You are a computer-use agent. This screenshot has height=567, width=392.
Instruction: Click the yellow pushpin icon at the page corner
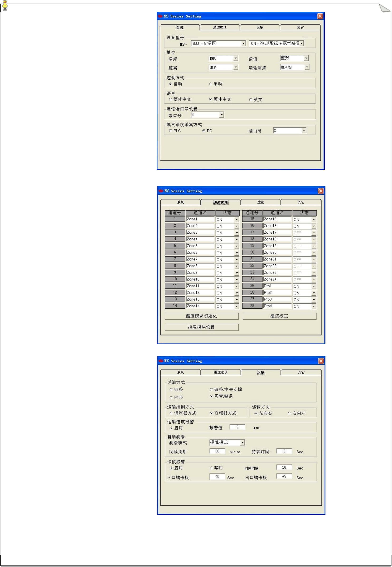tap(5, 5)
